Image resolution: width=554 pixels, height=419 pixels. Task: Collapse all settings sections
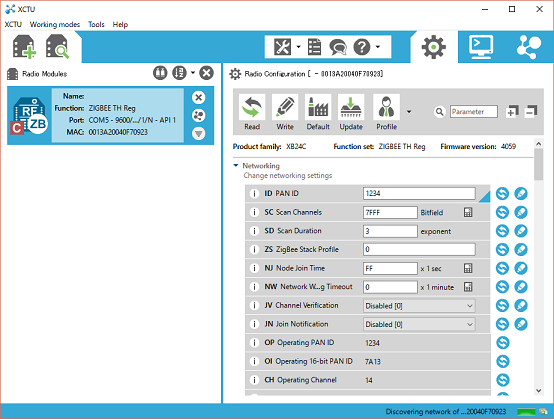point(531,112)
